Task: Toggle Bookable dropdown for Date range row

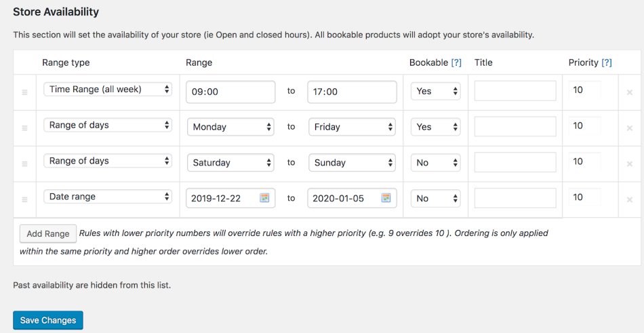Action: [435, 199]
